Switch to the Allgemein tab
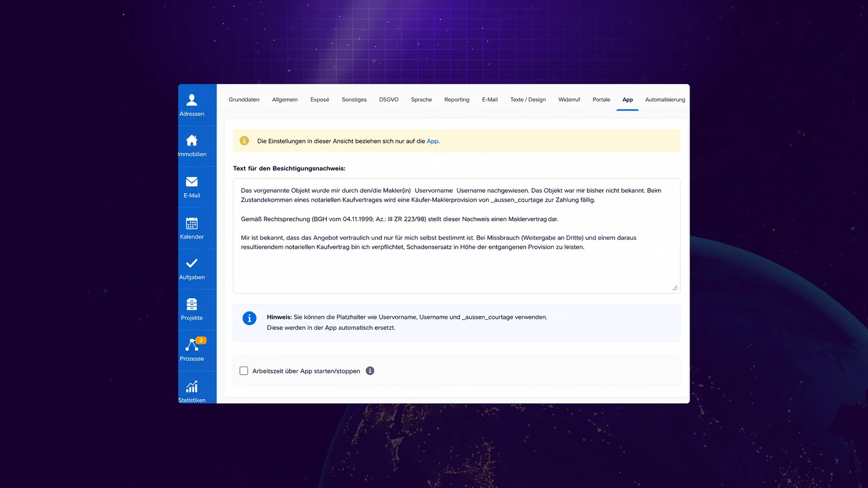Viewport: 868px width, 488px height. click(x=285, y=100)
